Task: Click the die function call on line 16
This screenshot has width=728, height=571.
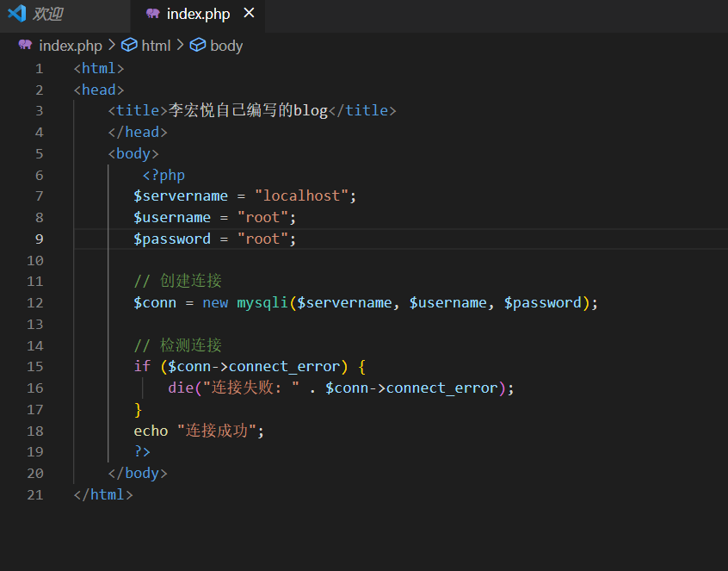Action: click(181, 388)
